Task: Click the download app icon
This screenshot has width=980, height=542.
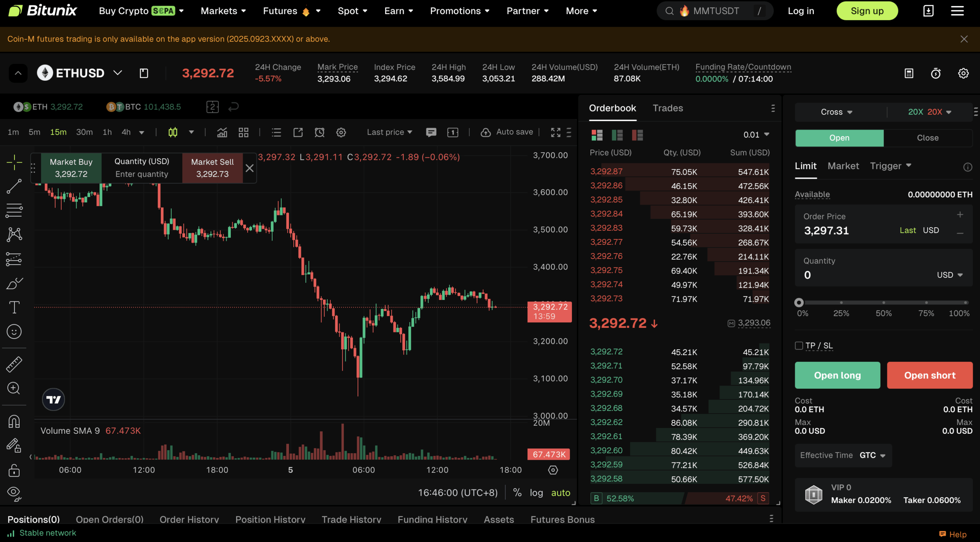Action: click(928, 11)
